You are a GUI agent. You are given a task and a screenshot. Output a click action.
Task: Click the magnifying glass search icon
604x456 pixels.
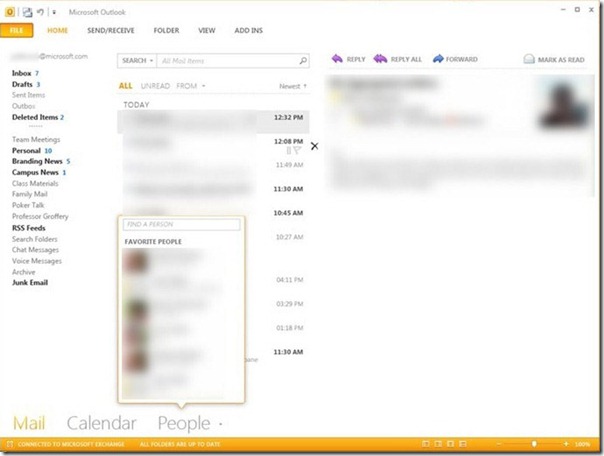point(303,60)
